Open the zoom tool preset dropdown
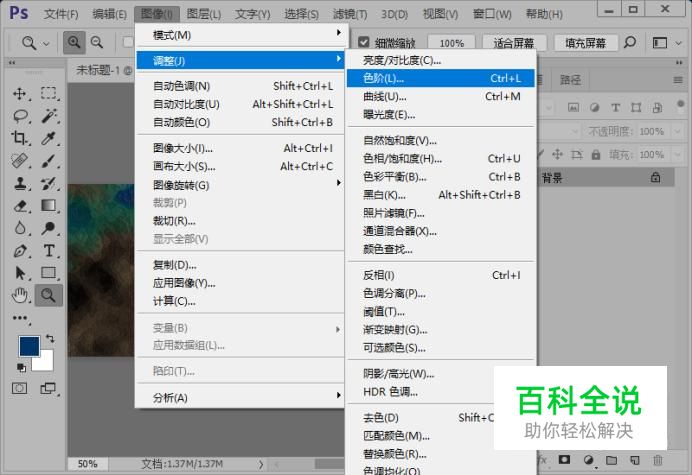This screenshot has height=475, width=692. [46, 43]
